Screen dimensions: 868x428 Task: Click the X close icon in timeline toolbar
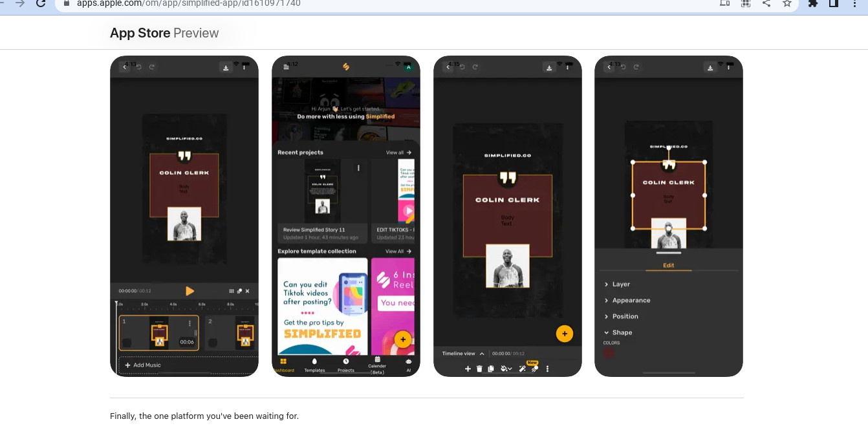247,292
